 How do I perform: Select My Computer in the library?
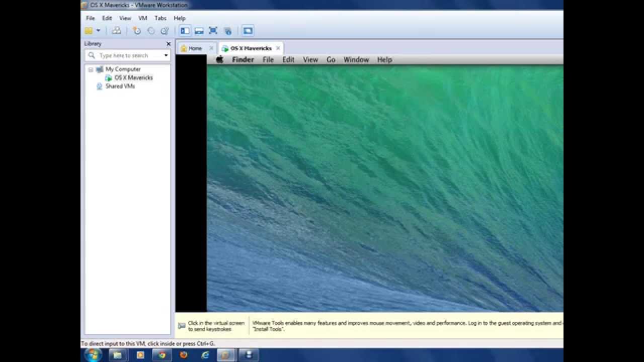[x=123, y=69]
